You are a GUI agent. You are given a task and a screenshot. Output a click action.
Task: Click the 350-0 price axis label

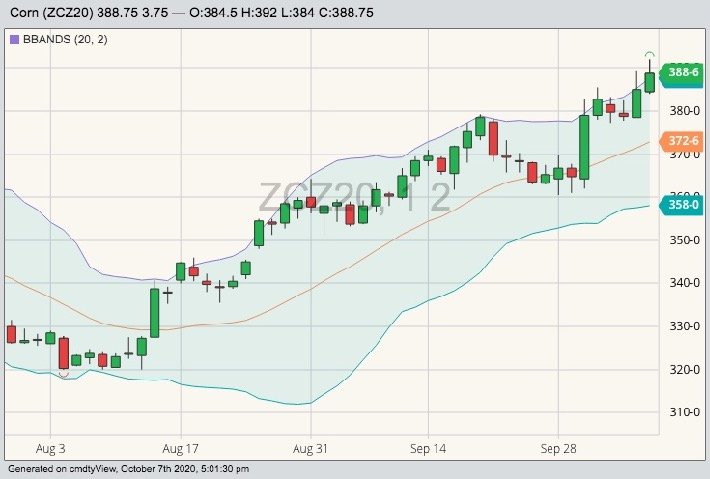(x=684, y=240)
